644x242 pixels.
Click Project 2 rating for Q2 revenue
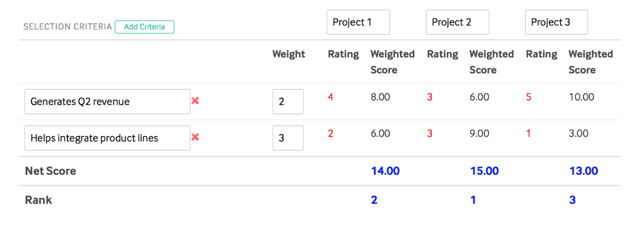point(430,97)
